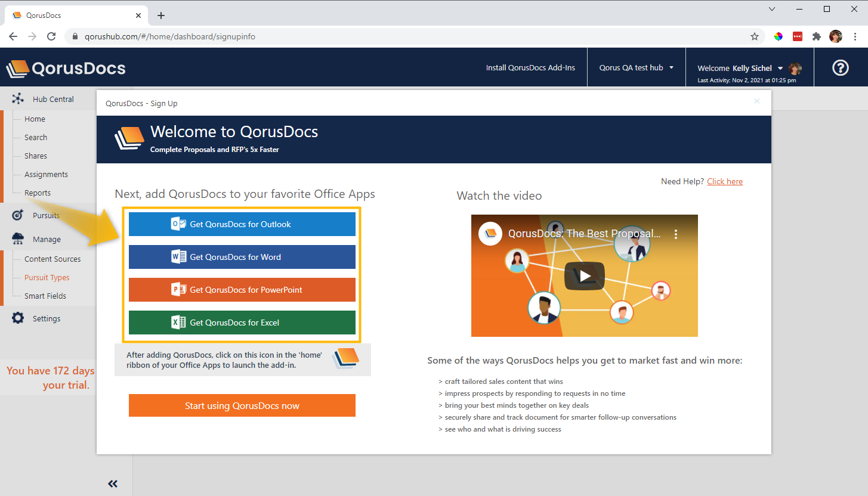Click the site lock icon
Image resolution: width=868 pixels, height=496 pixels.
click(x=75, y=36)
